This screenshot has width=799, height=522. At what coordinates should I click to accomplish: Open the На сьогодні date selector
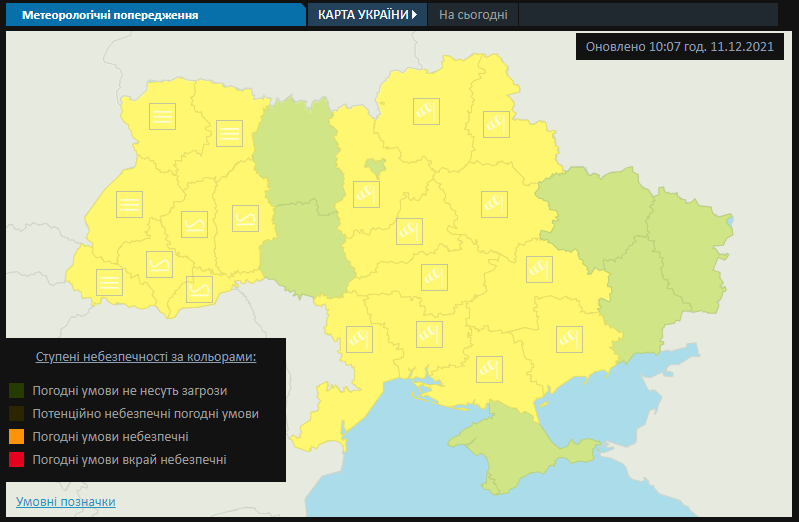click(474, 15)
